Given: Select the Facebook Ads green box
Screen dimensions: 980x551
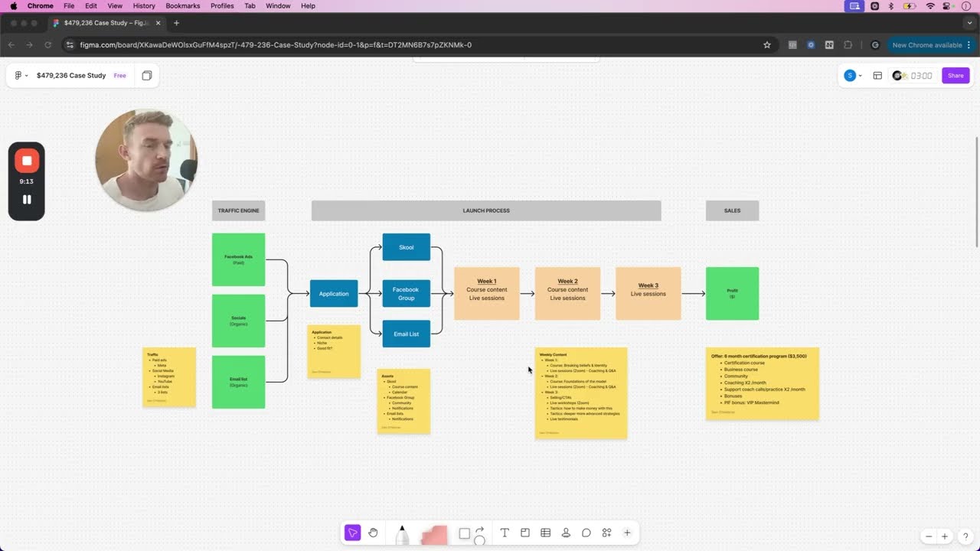Looking at the screenshot, I should coord(238,259).
